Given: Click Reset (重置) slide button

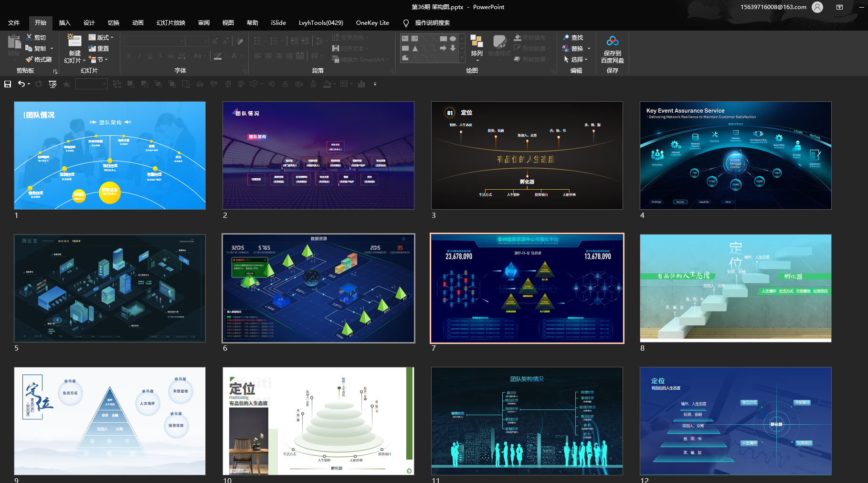Looking at the screenshot, I should click(x=99, y=48).
